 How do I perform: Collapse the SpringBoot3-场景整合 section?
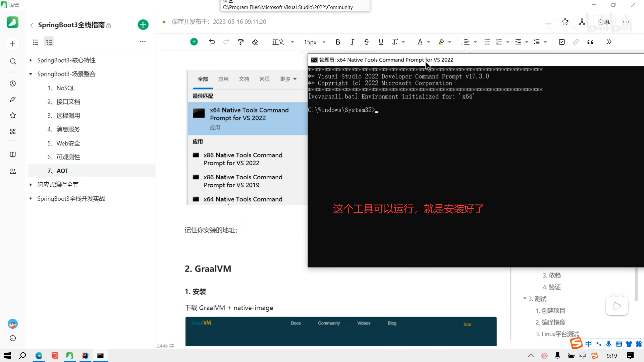[31, 74]
